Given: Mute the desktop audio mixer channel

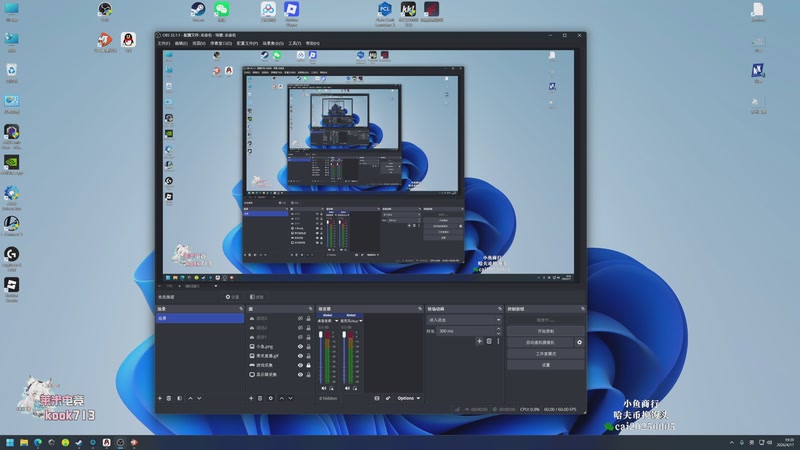Looking at the screenshot, I should [323, 388].
